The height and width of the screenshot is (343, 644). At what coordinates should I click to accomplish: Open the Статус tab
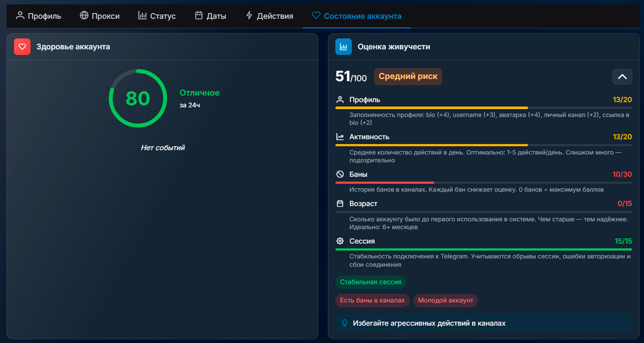pyautogui.click(x=157, y=16)
